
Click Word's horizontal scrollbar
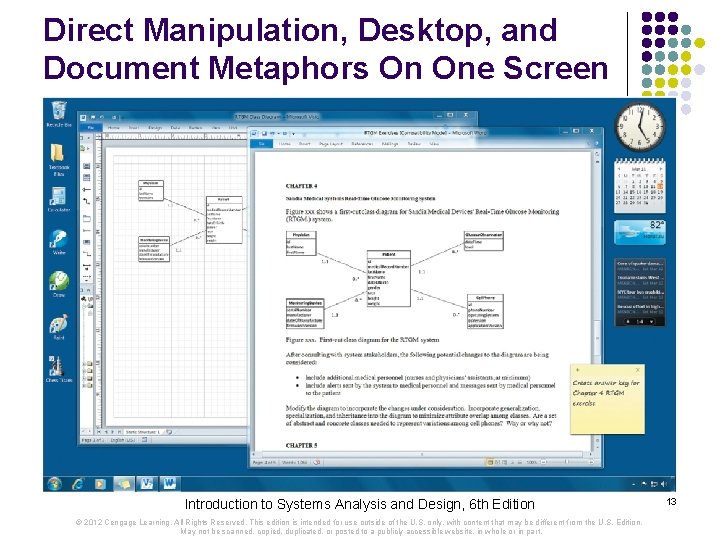pos(422,454)
